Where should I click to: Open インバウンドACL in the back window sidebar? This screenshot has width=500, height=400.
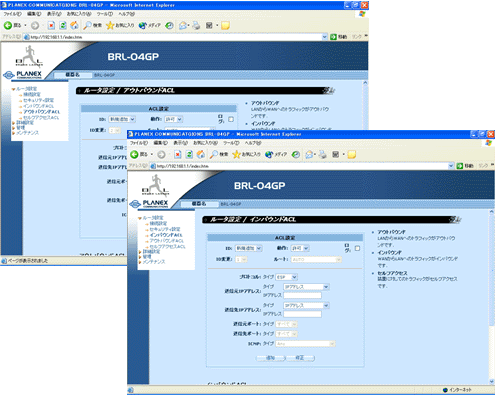[x=38, y=106]
